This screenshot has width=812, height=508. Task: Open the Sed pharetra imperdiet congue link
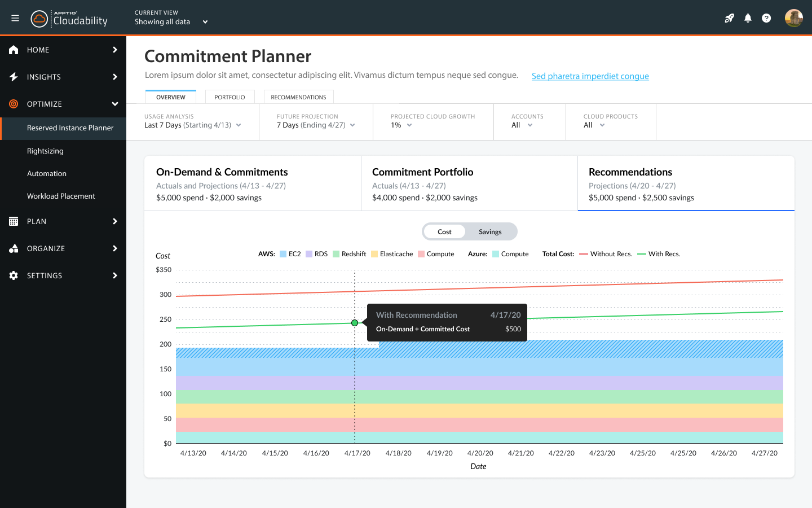pos(590,76)
